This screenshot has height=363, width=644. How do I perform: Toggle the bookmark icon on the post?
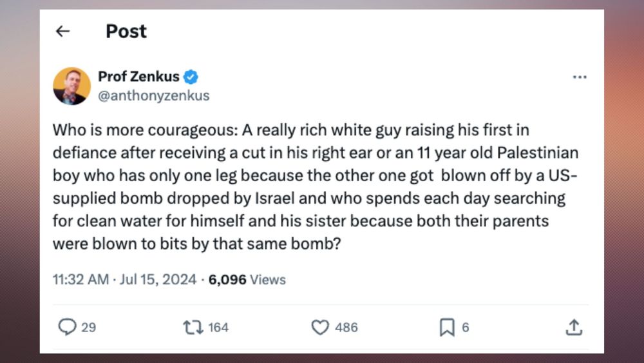[447, 328]
